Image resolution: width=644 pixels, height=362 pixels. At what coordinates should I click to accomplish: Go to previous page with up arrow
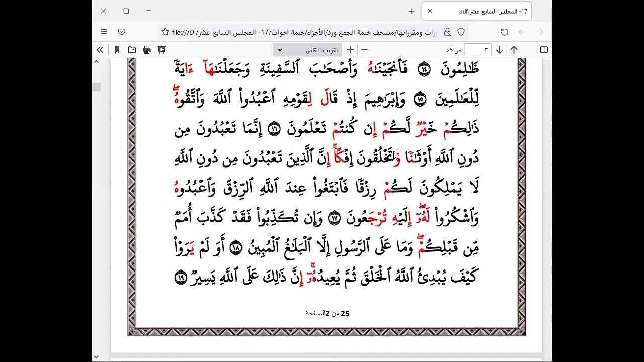(x=514, y=50)
